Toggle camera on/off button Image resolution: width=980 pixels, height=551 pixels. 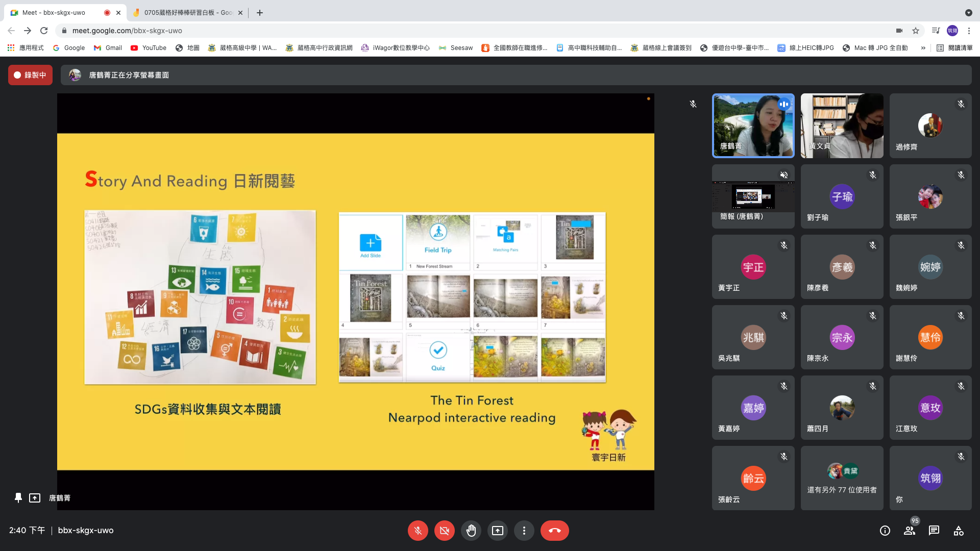(x=444, y=531)
